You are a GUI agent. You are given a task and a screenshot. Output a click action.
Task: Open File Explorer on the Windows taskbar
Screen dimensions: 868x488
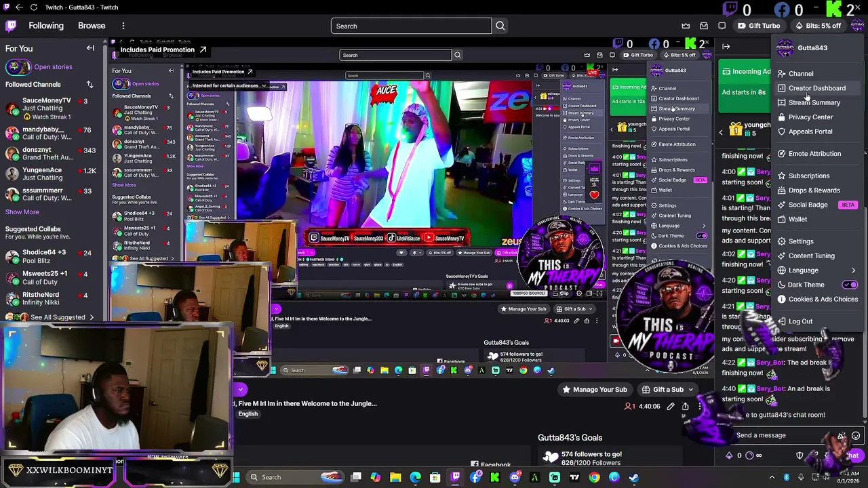point(395,477)
